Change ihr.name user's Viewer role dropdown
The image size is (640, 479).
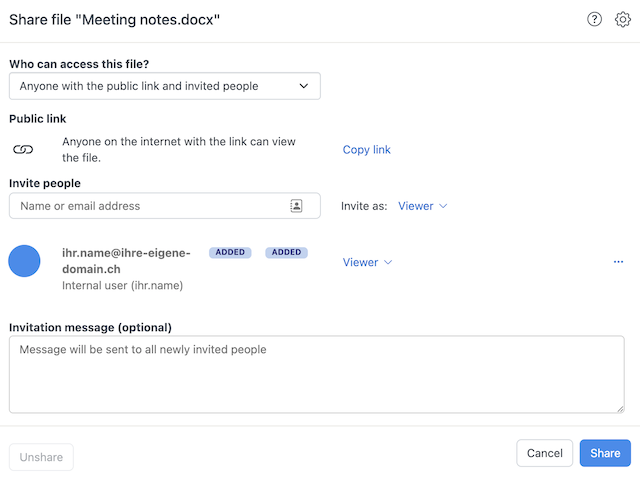[367, 262]
